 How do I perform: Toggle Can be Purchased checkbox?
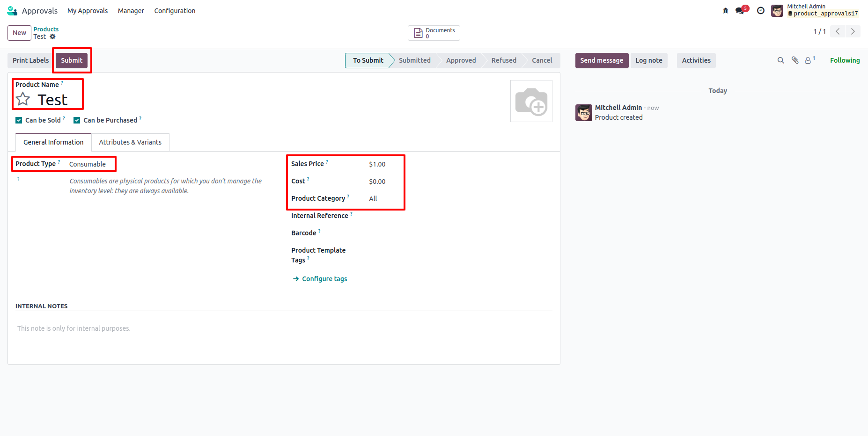(77, 120)
